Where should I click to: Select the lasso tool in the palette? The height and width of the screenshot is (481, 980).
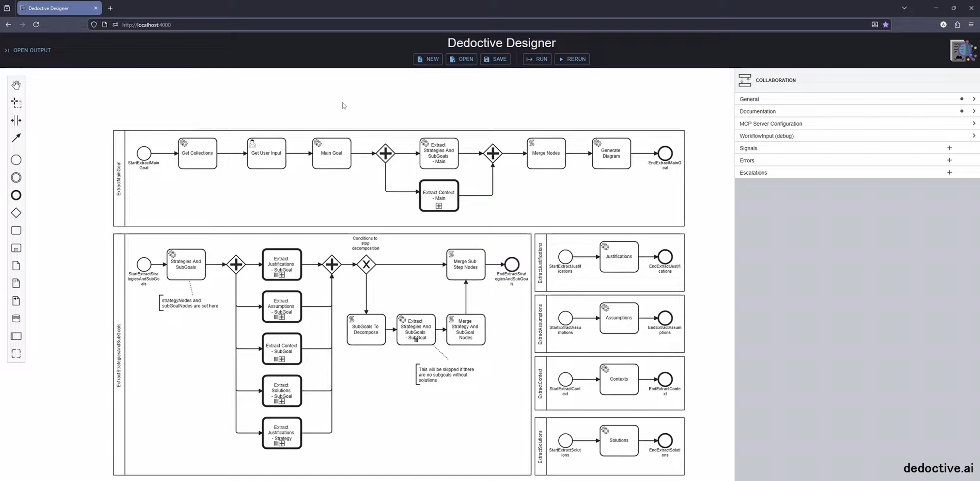(16, 103)
